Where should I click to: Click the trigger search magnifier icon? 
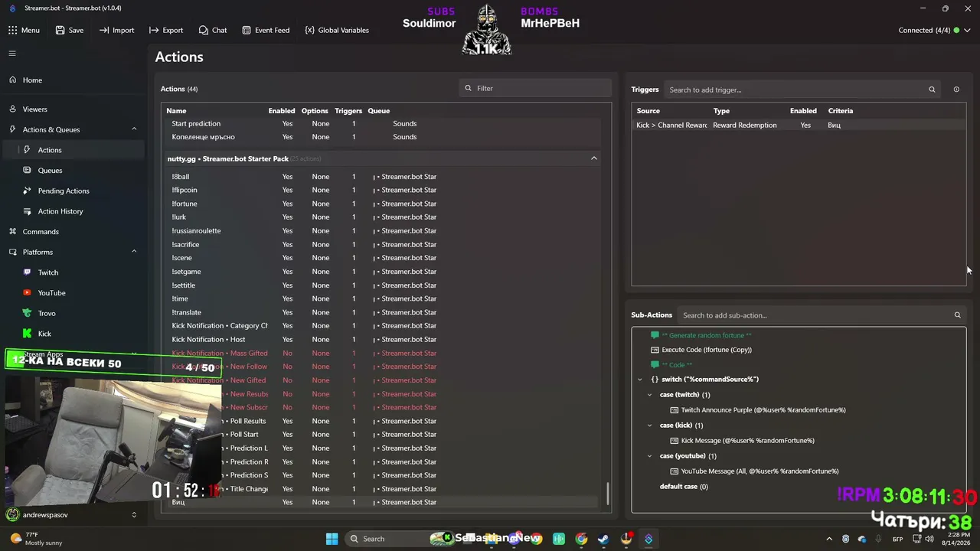click(x=932, y=90)
